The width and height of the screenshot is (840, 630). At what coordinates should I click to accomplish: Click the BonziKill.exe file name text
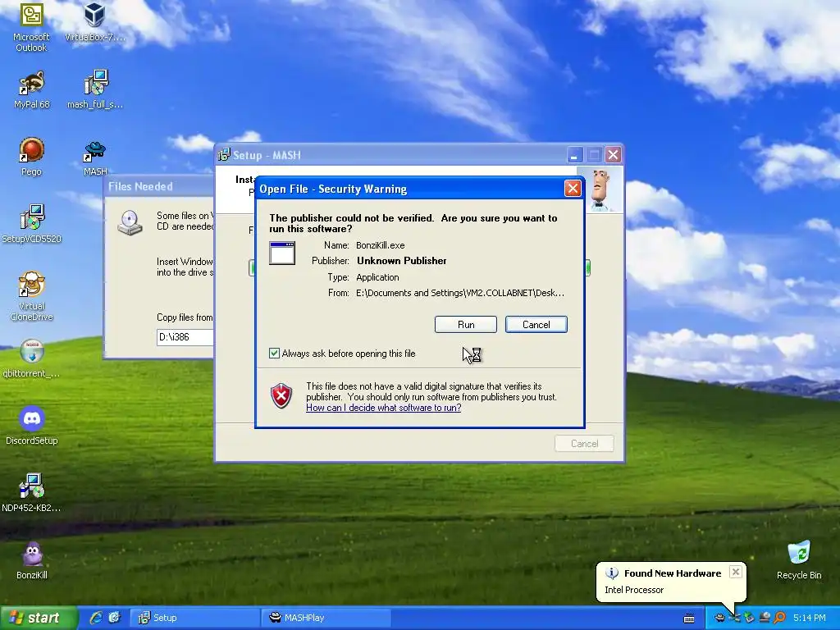(x=381, y=245)
